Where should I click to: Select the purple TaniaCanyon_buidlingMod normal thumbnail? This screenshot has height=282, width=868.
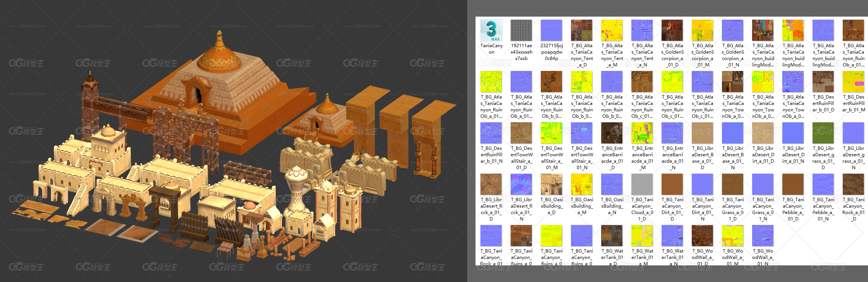tap(823, 31)
